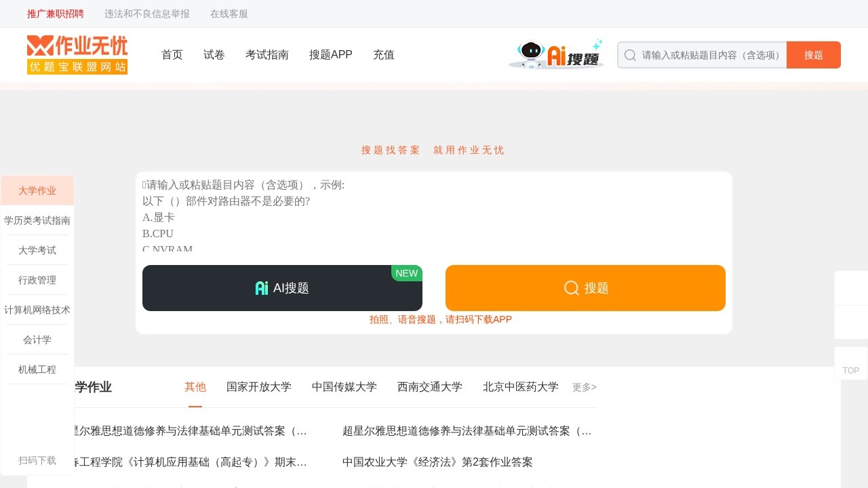This screenshot has width=868, height=488.
Task: Click the Ai icon on dark AI搜题 button
Action: pyautogui.click(x=262, y=287)
